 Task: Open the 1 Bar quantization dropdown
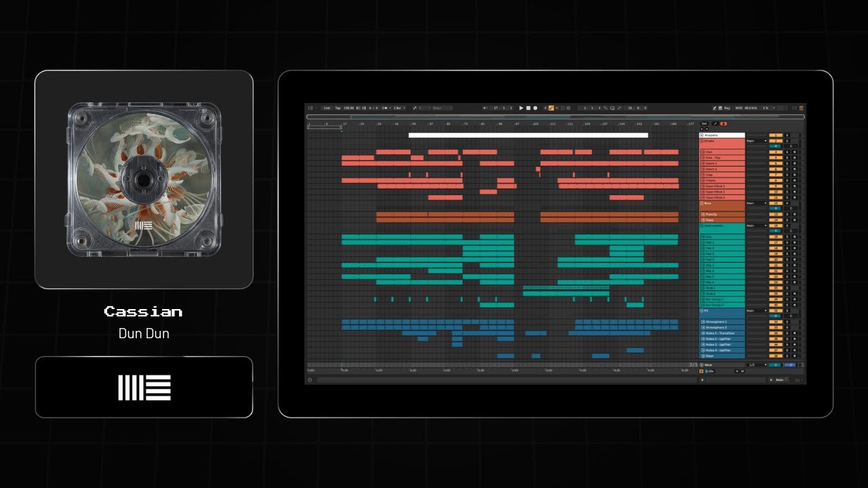(x=398, y=108)
